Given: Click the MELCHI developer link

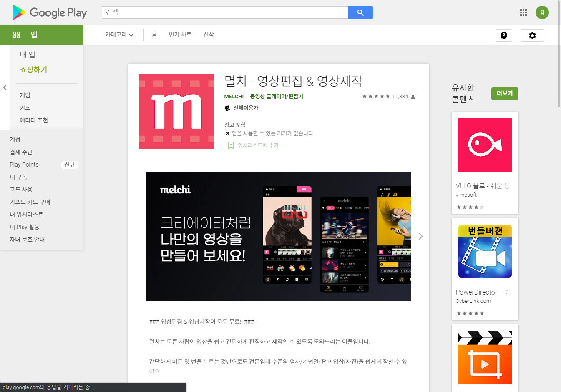Looking at the screenshot, I should click(234, 97).
